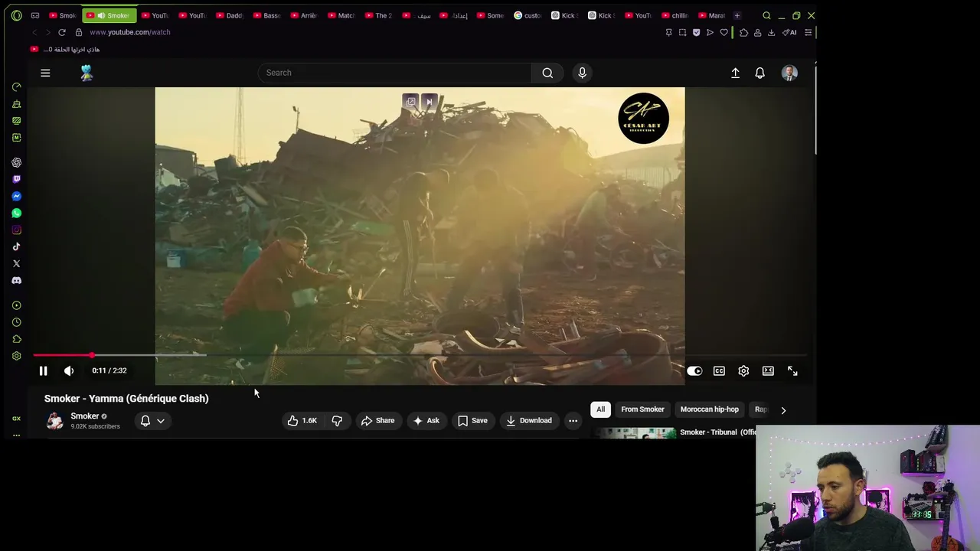
Task: Open Facebook Messenger in the sidebar
Action: 16,196
